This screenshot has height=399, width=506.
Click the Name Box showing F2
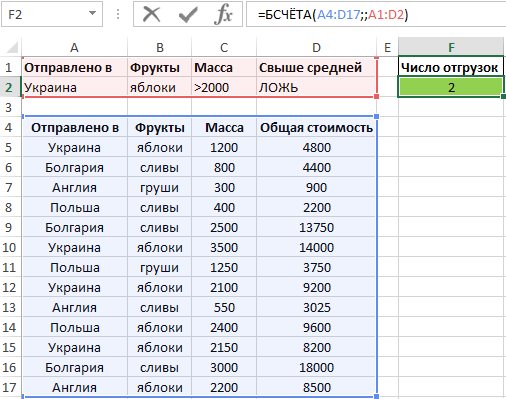coord(52,14)
